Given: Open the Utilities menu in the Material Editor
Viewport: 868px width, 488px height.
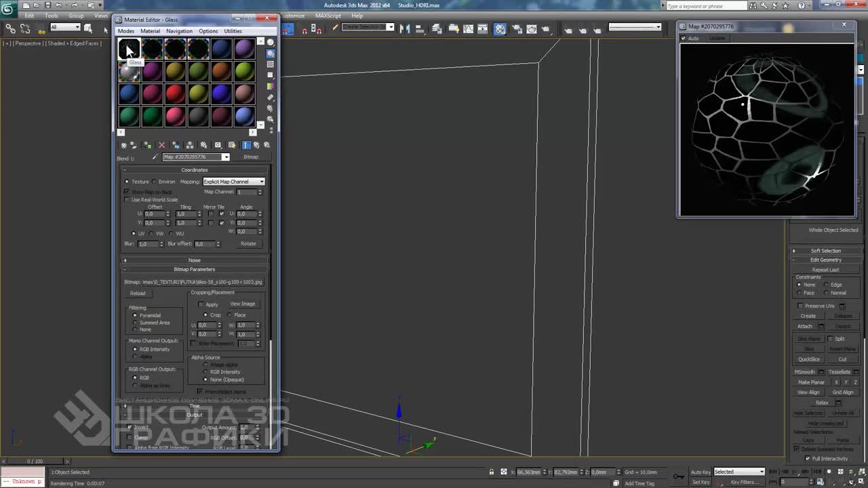Looking at the screenshot, I should [x=233, y=31].
